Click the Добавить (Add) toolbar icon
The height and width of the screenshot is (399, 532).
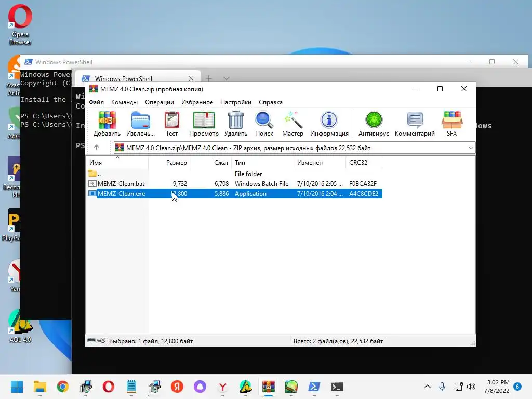(107, 124)
